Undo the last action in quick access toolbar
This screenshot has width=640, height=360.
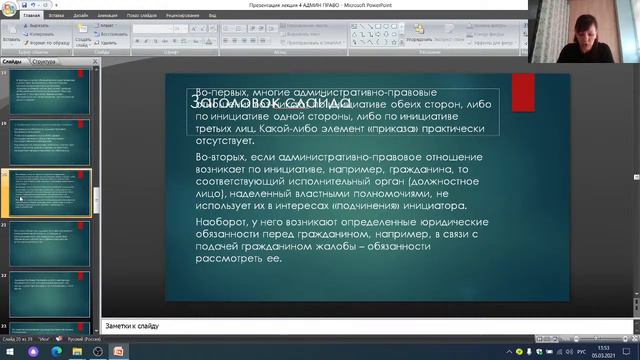point(33,5)
